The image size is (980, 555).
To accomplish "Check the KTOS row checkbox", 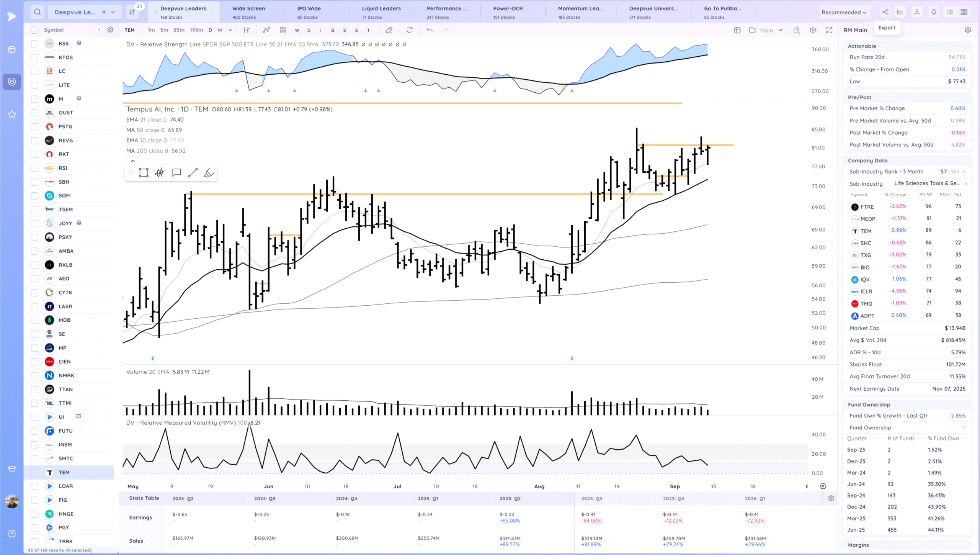I will 35,57.
